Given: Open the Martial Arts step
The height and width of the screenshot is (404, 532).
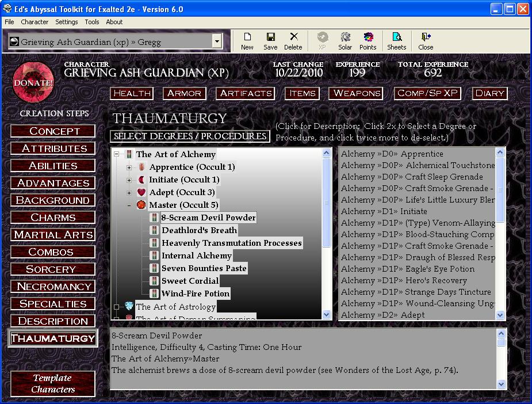Looking at the screenshot, I should click(x=53, y=235).
